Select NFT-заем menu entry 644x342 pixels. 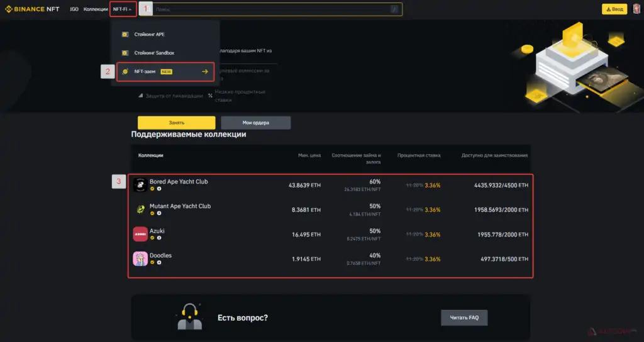click(165, 72)
